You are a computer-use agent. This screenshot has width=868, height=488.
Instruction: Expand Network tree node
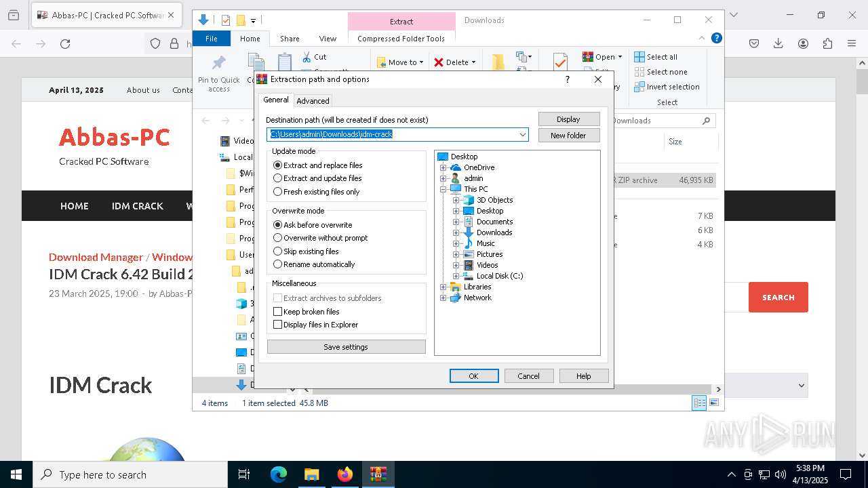coord(443,298)
